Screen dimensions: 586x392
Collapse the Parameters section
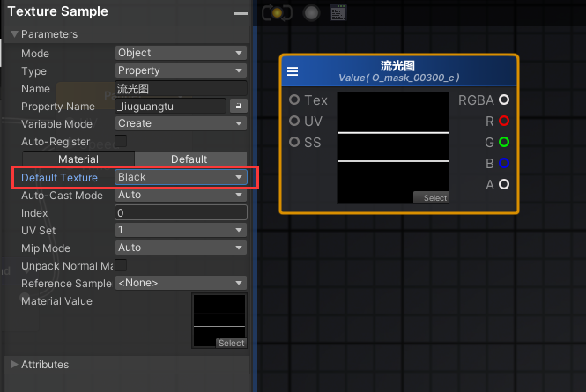pyautogui.click(x=15, y=34)
